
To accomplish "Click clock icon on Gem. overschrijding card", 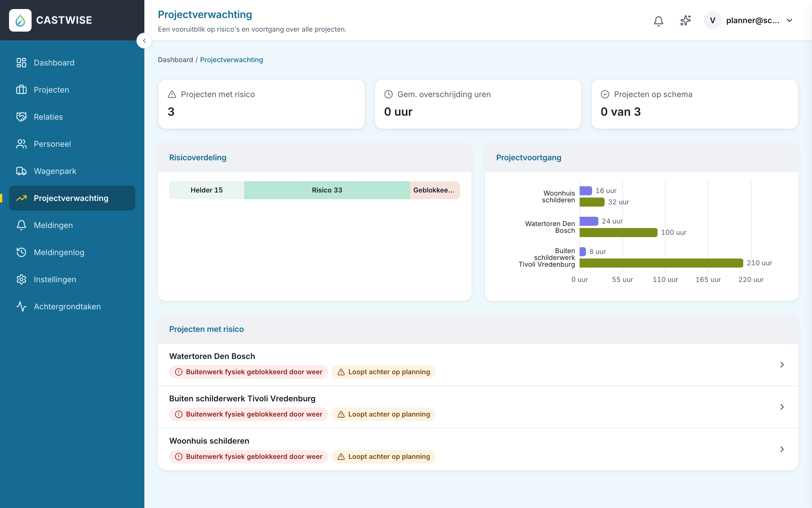I will coord(388,95).
